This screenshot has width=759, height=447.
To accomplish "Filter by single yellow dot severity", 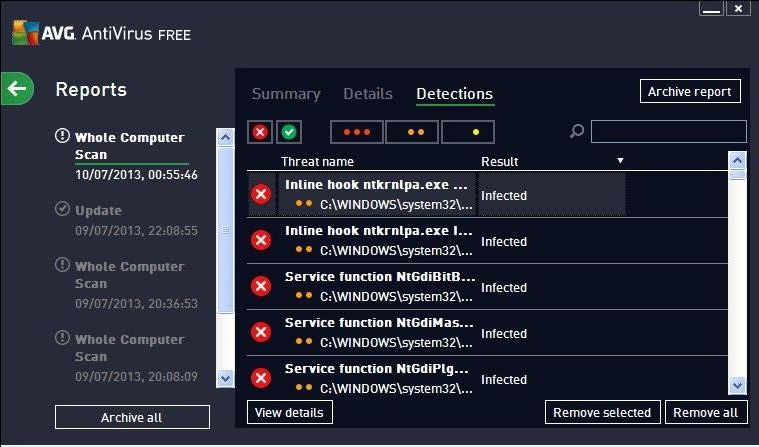I will coord(468,132).
